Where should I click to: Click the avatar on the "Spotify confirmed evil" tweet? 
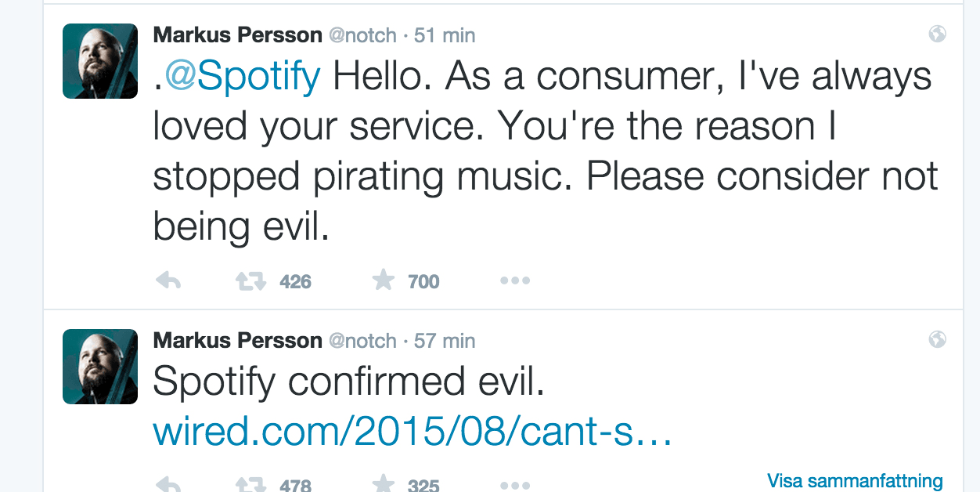click(100, 367)
